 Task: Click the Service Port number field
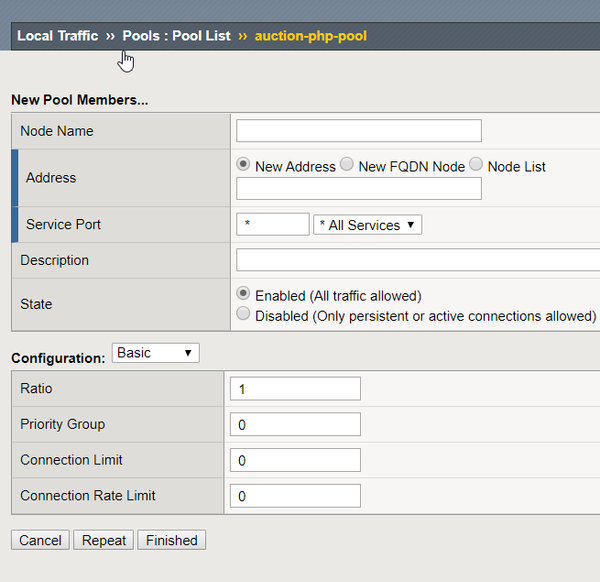[x=272, y=225]
